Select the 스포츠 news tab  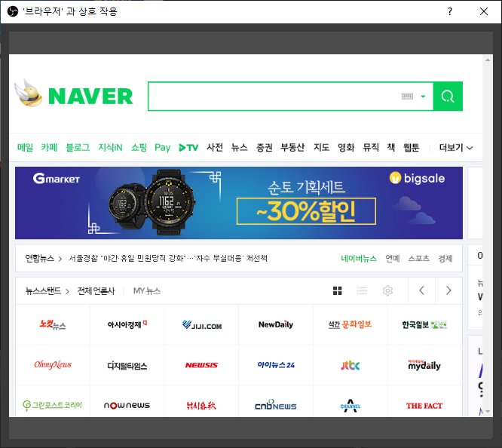pyautogui.click(x=419, y=258)
